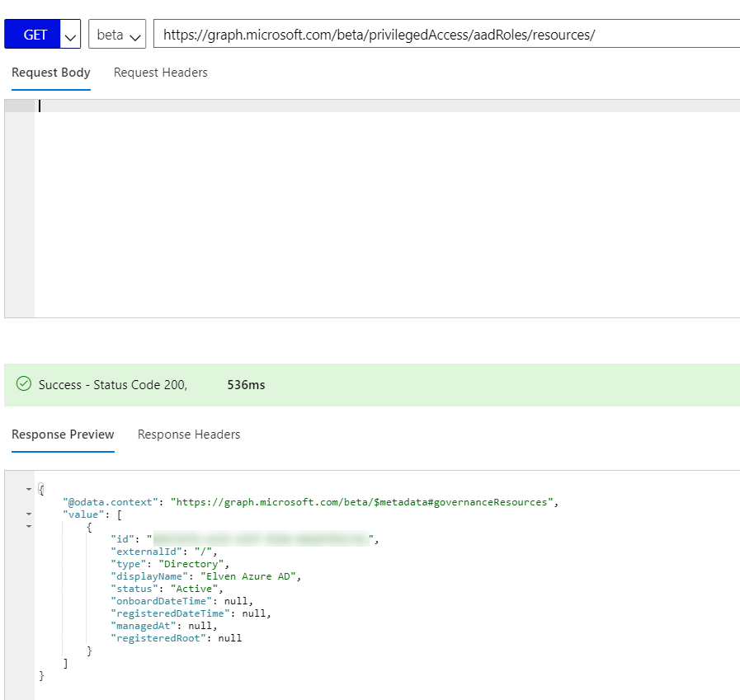The image size is (740, 700).
Task: Click the 536ms response time text
Action: click(x=246, y=385)
